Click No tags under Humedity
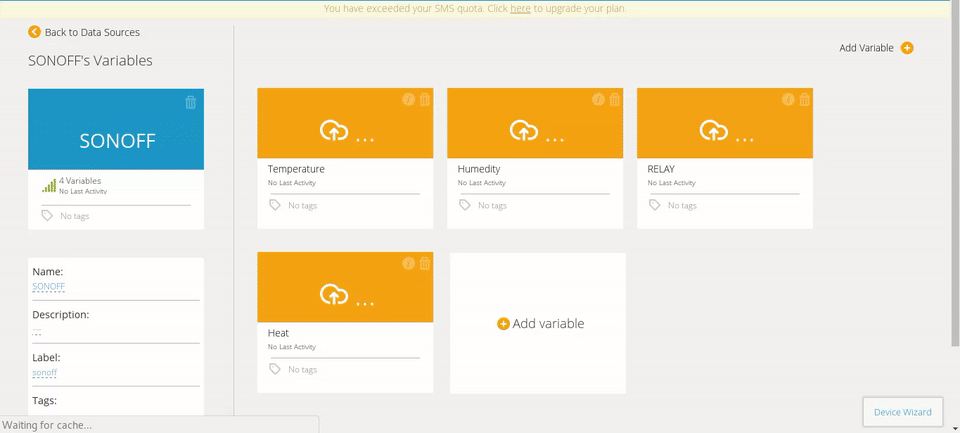Viewport: 960px width, 433px height. (493, 206)
